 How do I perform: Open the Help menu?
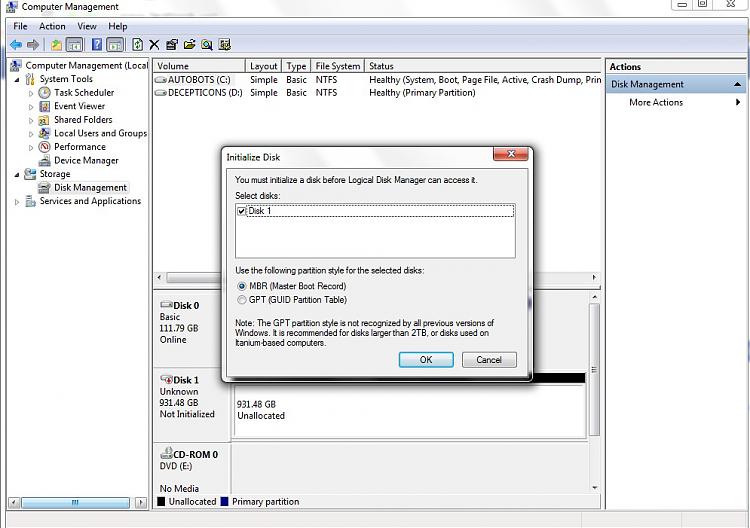(x=118, y=26)
